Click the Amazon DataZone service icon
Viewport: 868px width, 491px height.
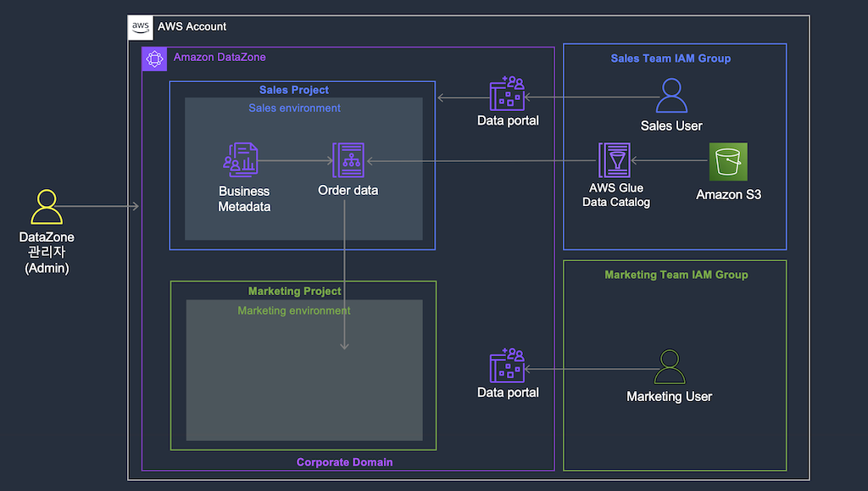tap(154, 59)
